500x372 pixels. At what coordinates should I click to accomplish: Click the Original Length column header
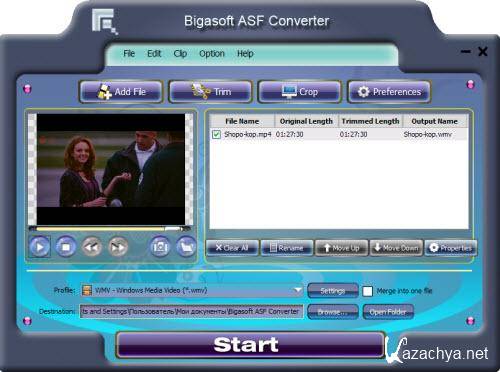pos(306,121)
